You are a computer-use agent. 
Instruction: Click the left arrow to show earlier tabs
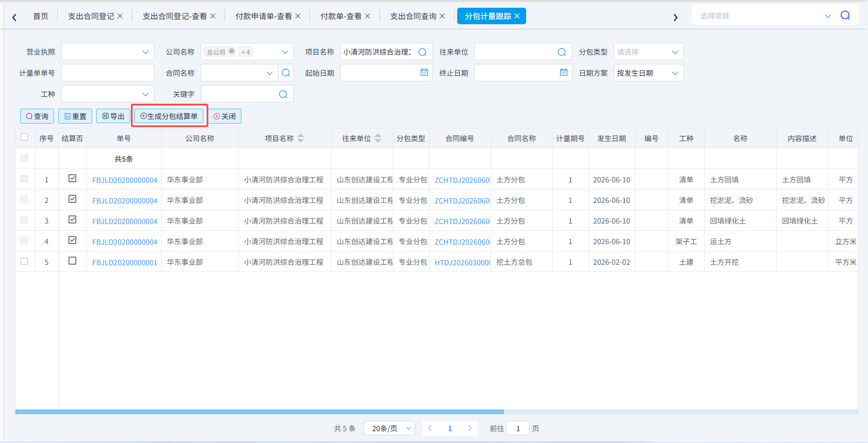pyautogui.click(x=14, y=18)
